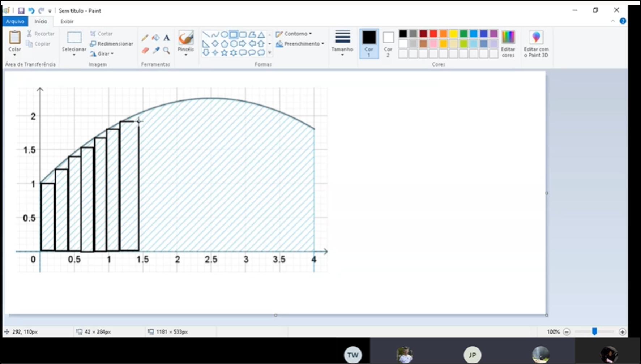Switch active color to Cor 2
Screen dimensions: 641x364
[x=388, y=43]
